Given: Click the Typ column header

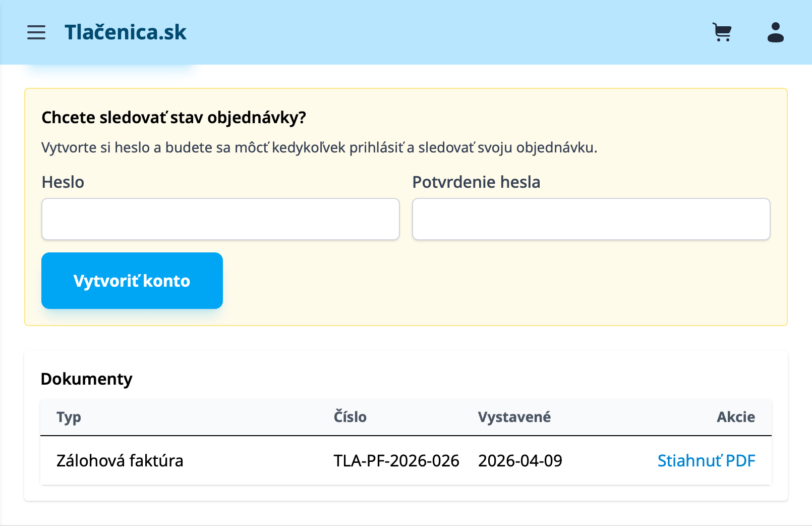Looking at the screenshot, I should tap(69, 417).
